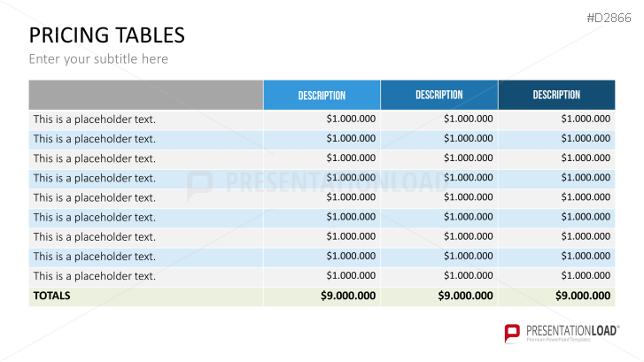Click the gray watermark speech-bubble icon
644x362 pixels.
click(x=199, y=183)
